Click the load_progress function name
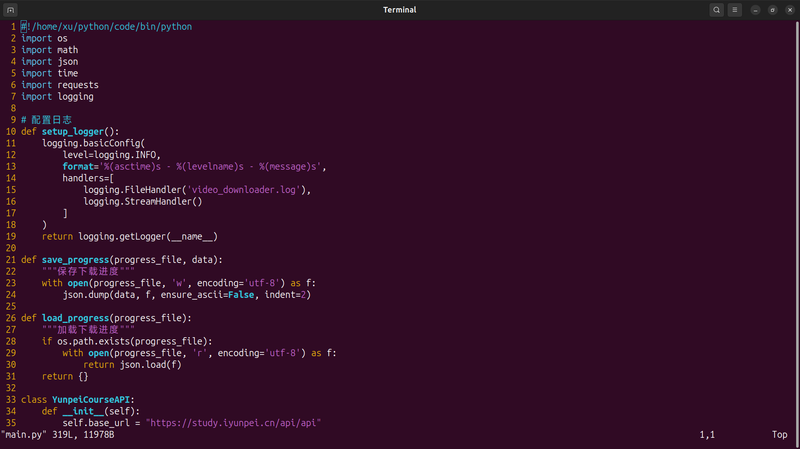Screen dimensions: 800x449 point(76,318)
